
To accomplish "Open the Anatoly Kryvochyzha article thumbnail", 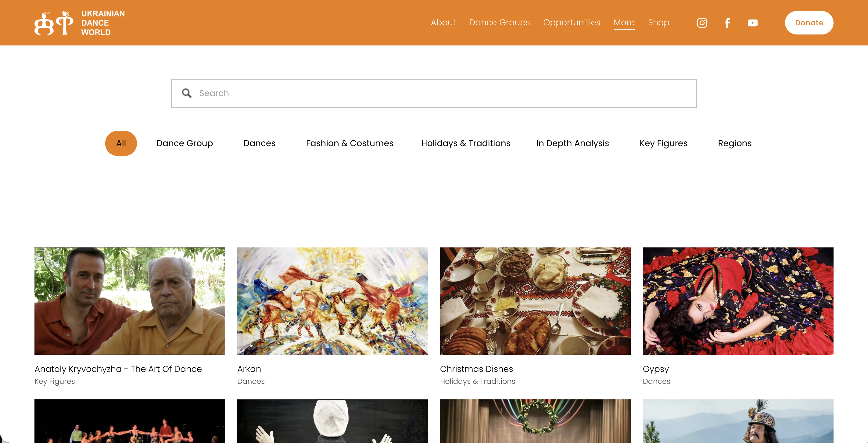I will (x=130, y=301).
